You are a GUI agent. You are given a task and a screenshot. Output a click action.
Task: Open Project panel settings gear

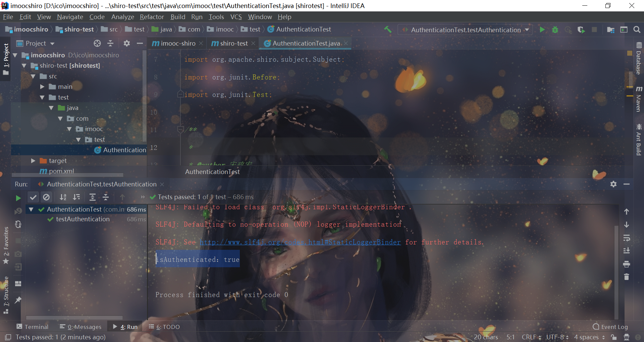point(126,43)
